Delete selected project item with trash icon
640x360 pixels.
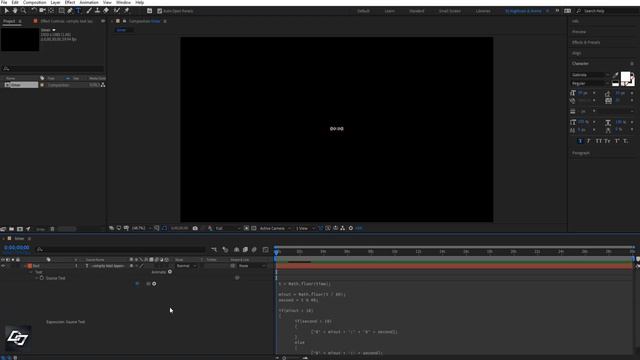pos(52,229)
